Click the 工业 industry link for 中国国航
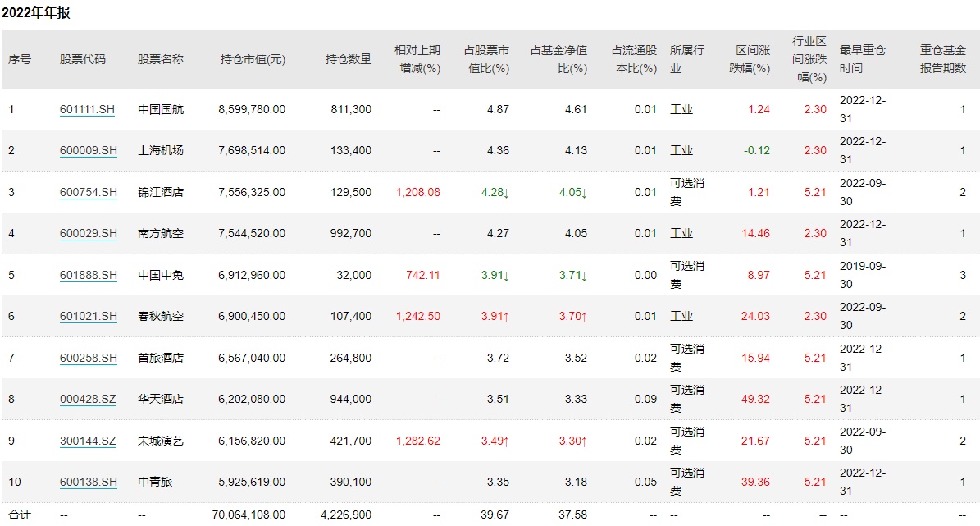Viewport: 980px width, 526px height. click(681, 109)
